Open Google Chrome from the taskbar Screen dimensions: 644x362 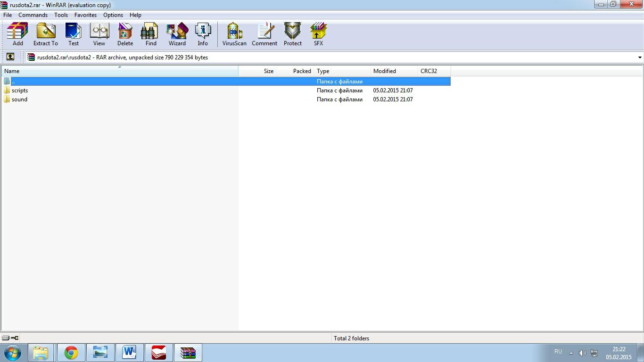(71, 353)
